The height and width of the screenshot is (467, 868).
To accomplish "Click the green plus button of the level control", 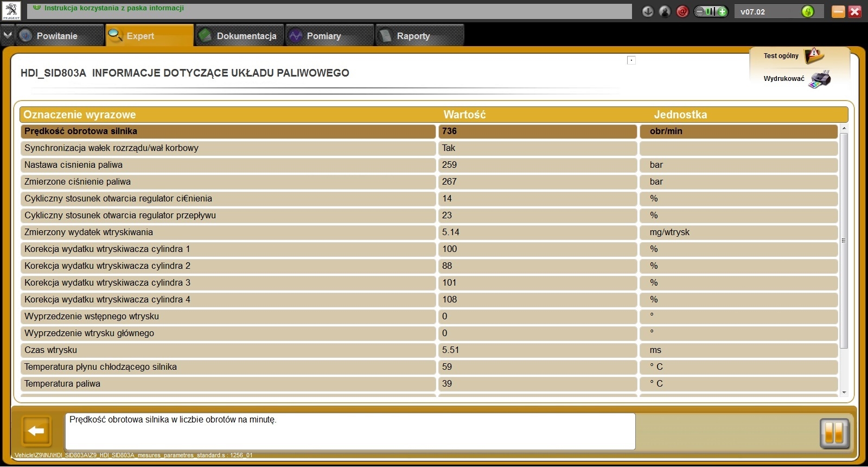I will point(722,11).
